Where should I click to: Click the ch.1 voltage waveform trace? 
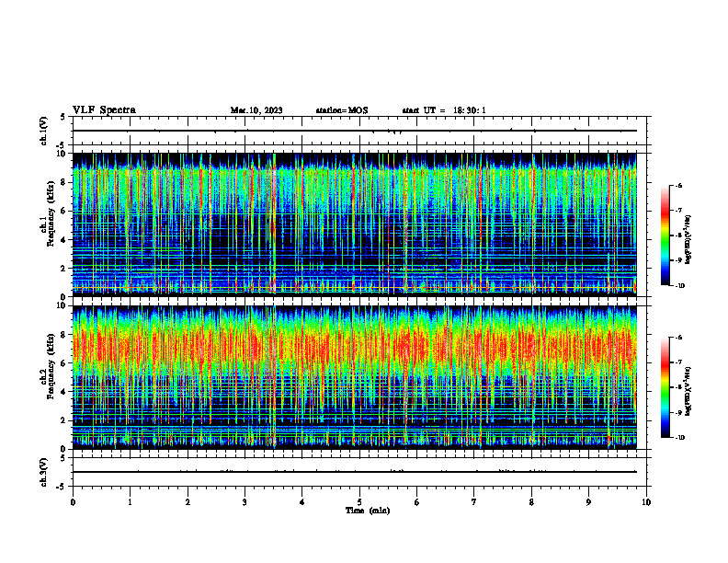(355, 131)
